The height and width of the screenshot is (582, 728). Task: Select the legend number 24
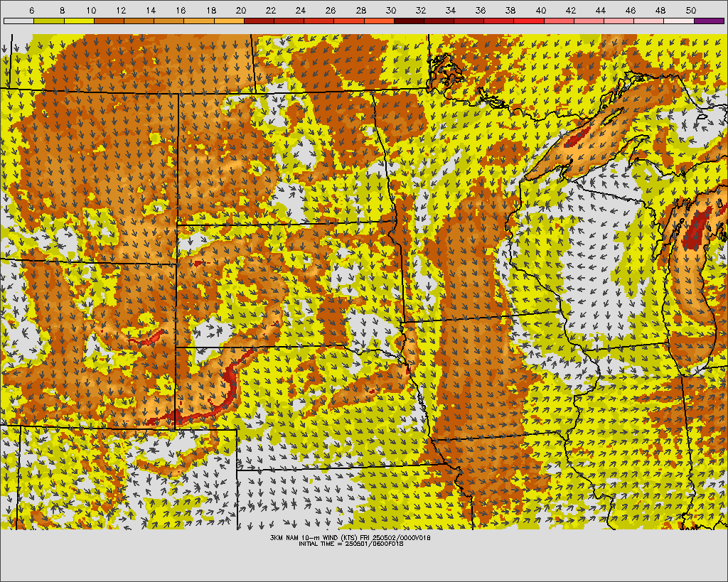click(301, 10)
